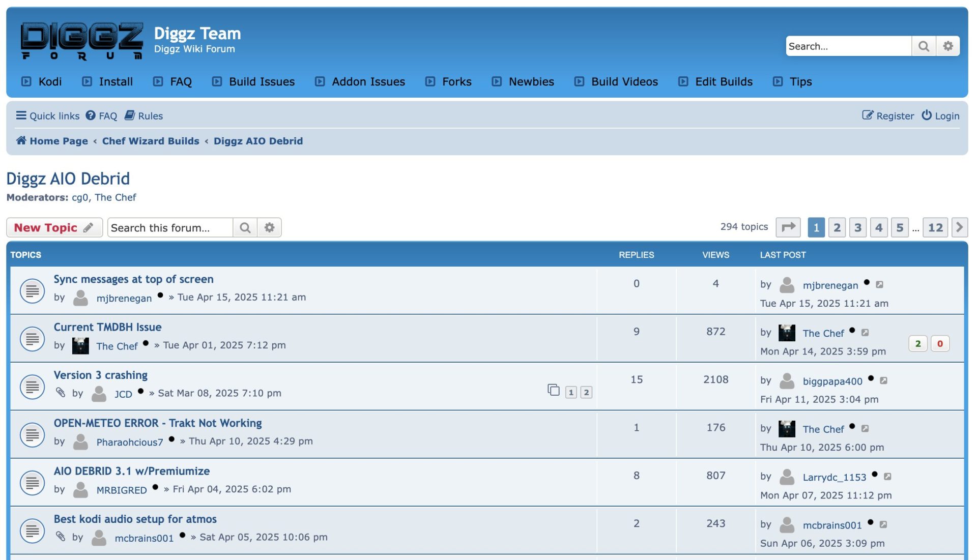Click in header Search field
The width and height of the screenshot is (977, 560).
click(x=848, y=46)
